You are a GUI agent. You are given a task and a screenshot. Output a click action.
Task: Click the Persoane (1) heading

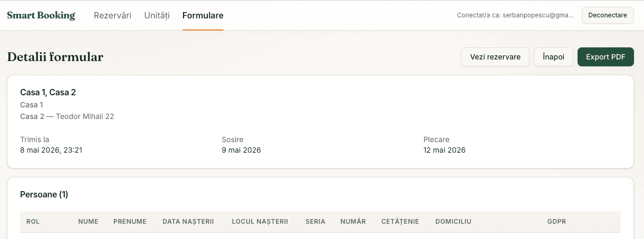44,195
